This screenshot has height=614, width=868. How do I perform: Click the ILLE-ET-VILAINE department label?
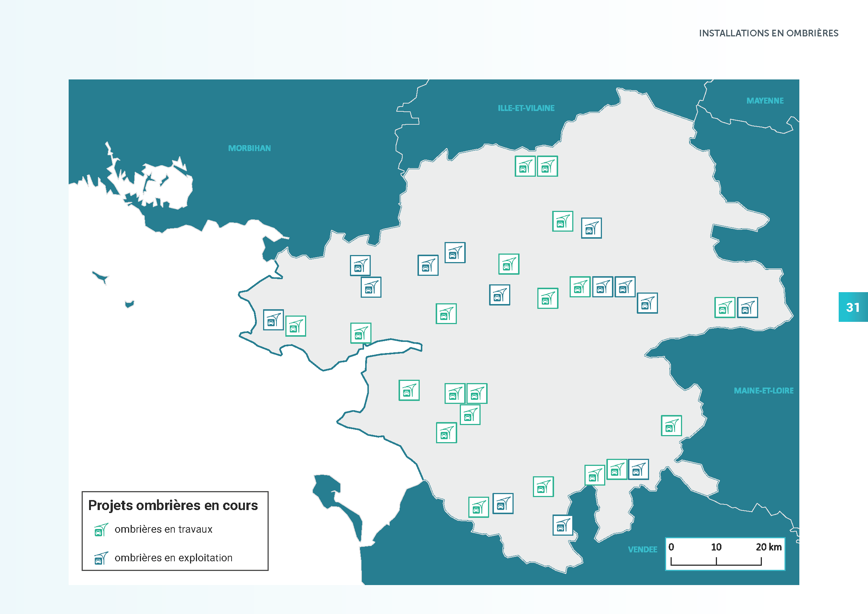[x=526, y=108]
